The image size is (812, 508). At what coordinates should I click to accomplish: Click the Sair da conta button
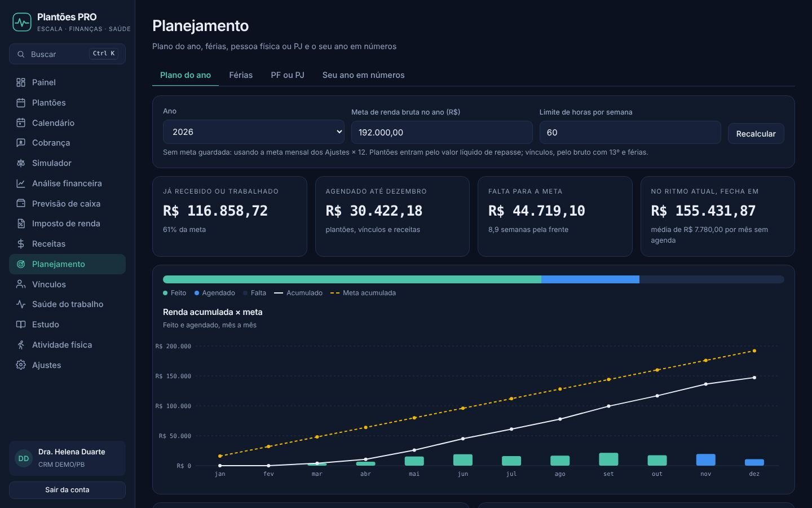pyautogui.click(x=67, y=490)
